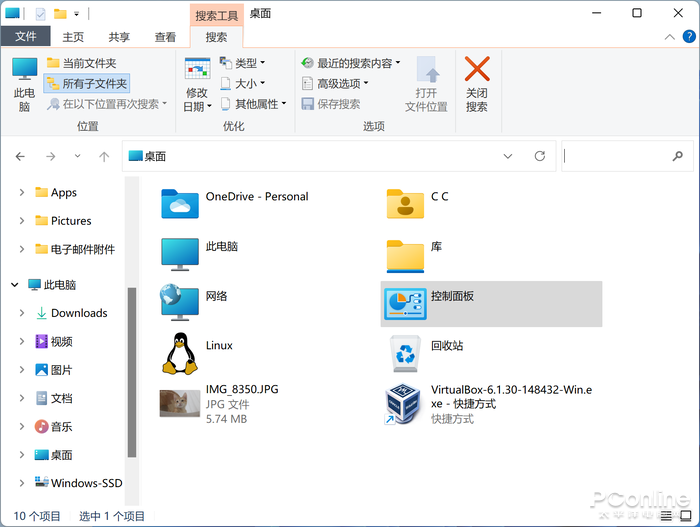Click inside the search input box

pos(616,156)
